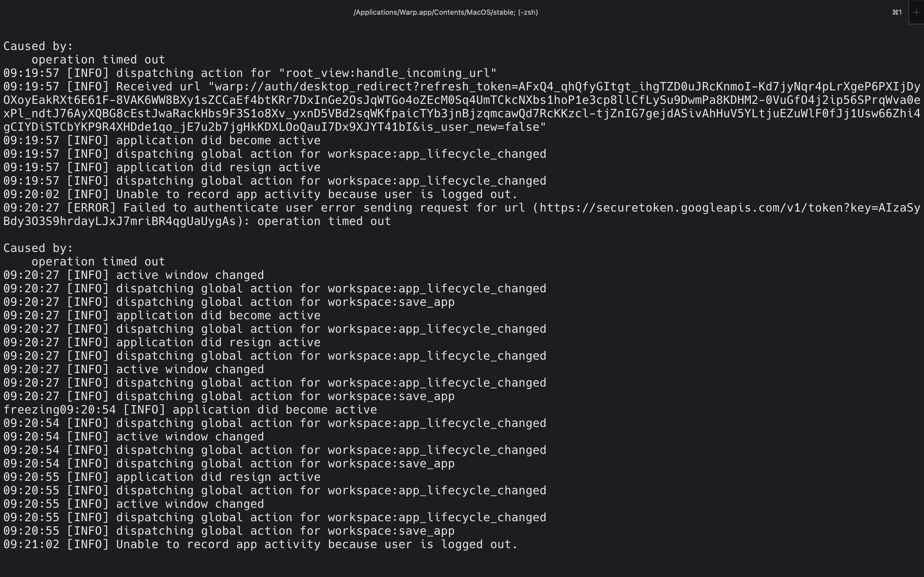Click the + new tab icon
The height and width of the screenshot is (577, 924).
916,12
